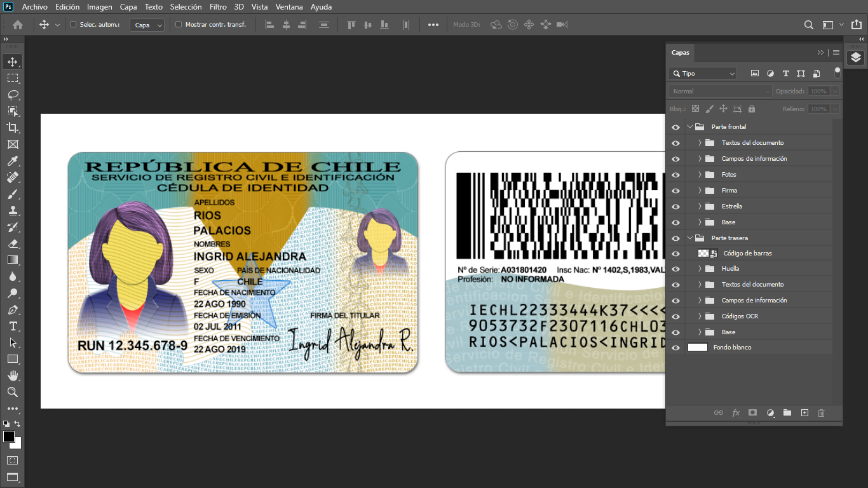Image resolution: width=868 pixels, height=488 pixels.
Task: Hide the Estrella layer group
Action: [x=675, y=207]
